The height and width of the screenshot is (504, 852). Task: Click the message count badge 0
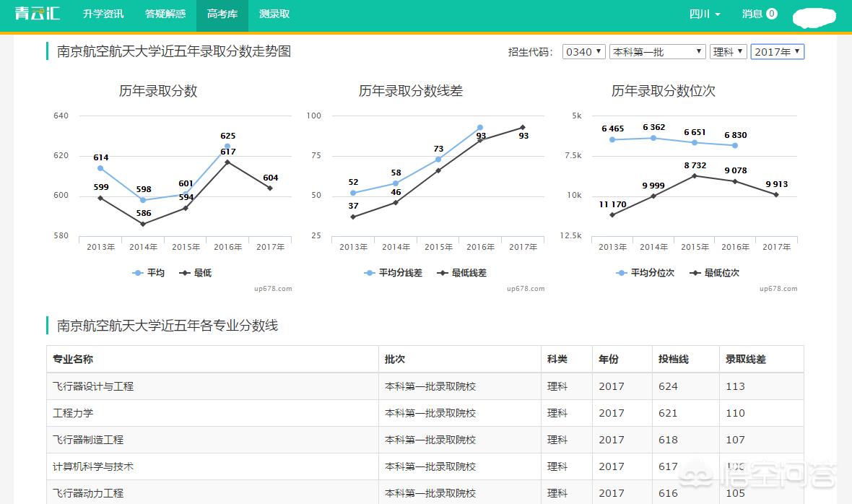[x=772, y=14]
